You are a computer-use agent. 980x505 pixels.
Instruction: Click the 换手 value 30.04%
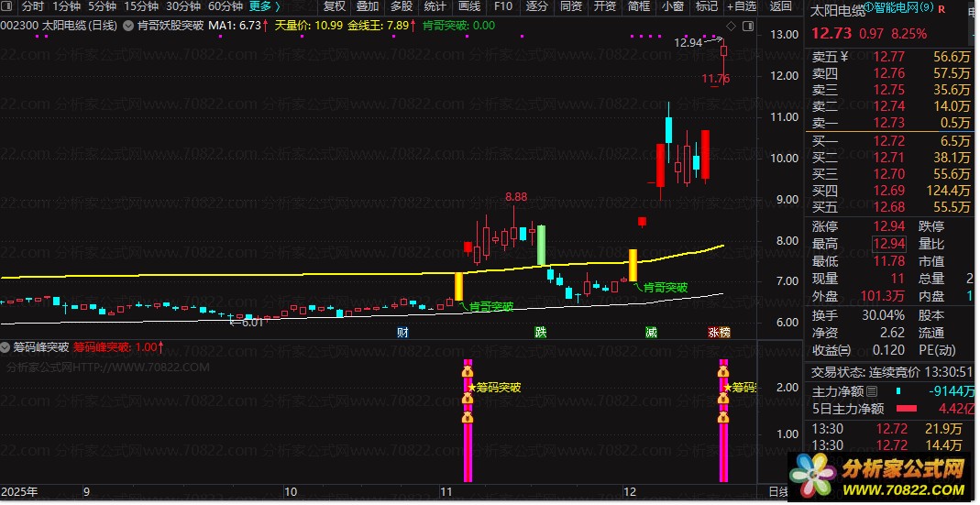883,315
